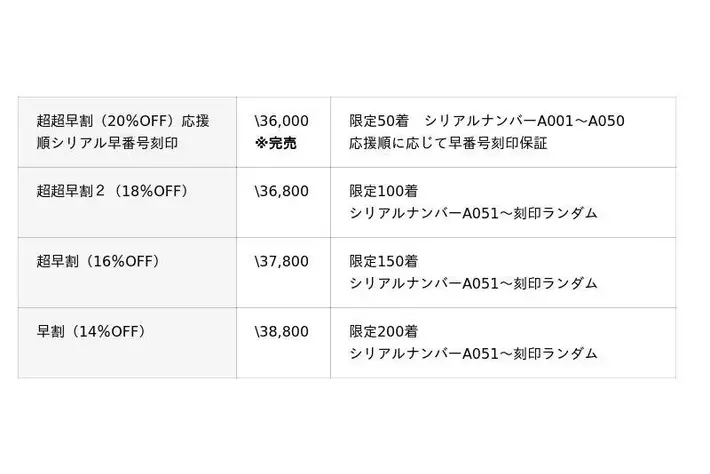Viewport: 710px width, 474px height.
Task: Select the 超早割（16%OFF） plan cell
Action: point(97,262)
